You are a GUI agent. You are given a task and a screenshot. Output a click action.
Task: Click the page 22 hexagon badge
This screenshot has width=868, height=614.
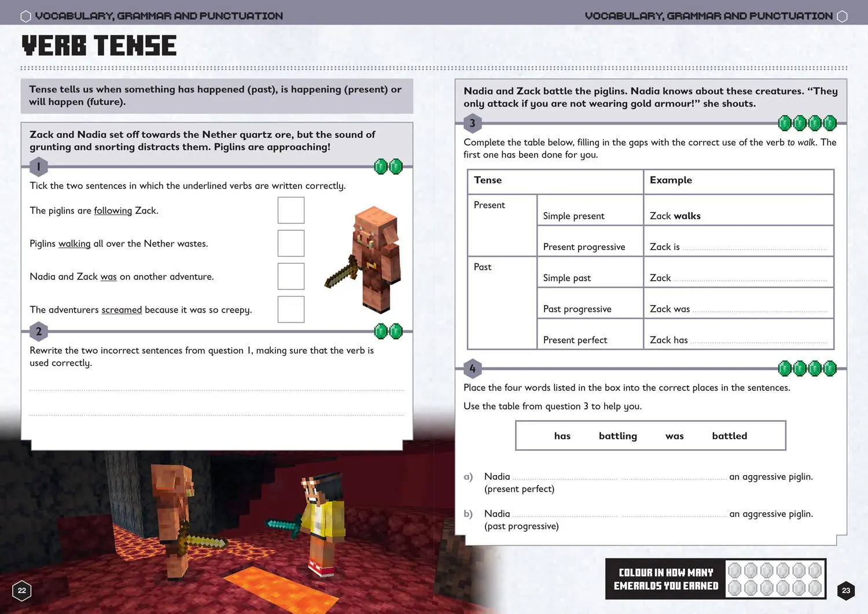click(x=22, y=590)
